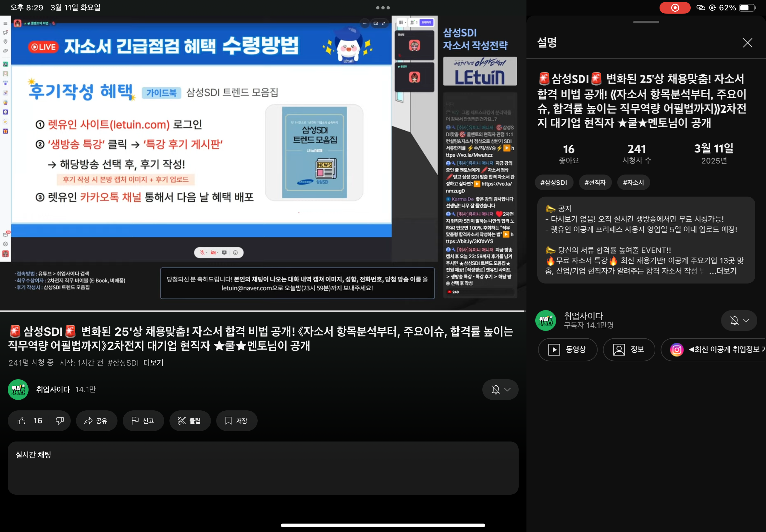
Task: Open the 실시간 채팅 live chat box
Action: pyautogui.click(x=263, y=468)
